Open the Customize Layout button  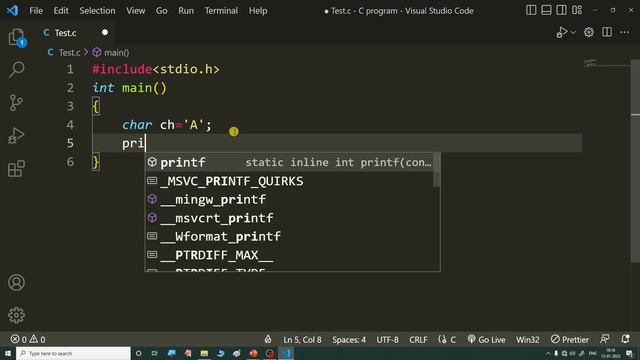[577, 10]
